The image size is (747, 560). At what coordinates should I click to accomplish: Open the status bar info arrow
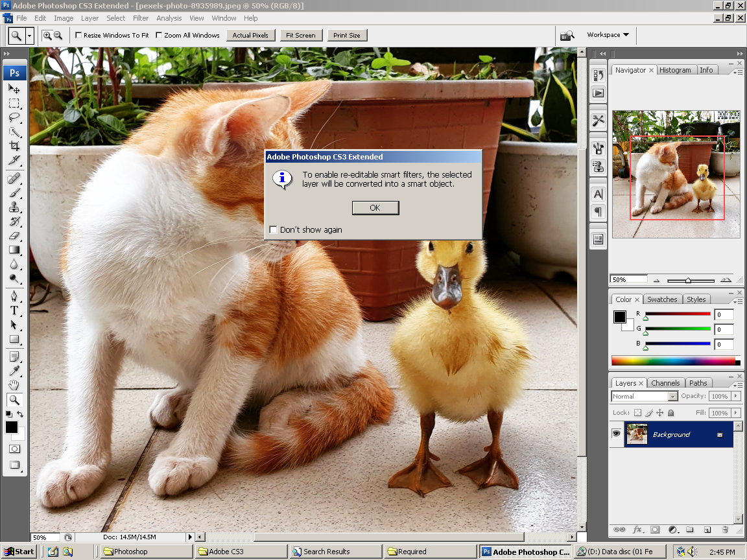pos(190,537)
